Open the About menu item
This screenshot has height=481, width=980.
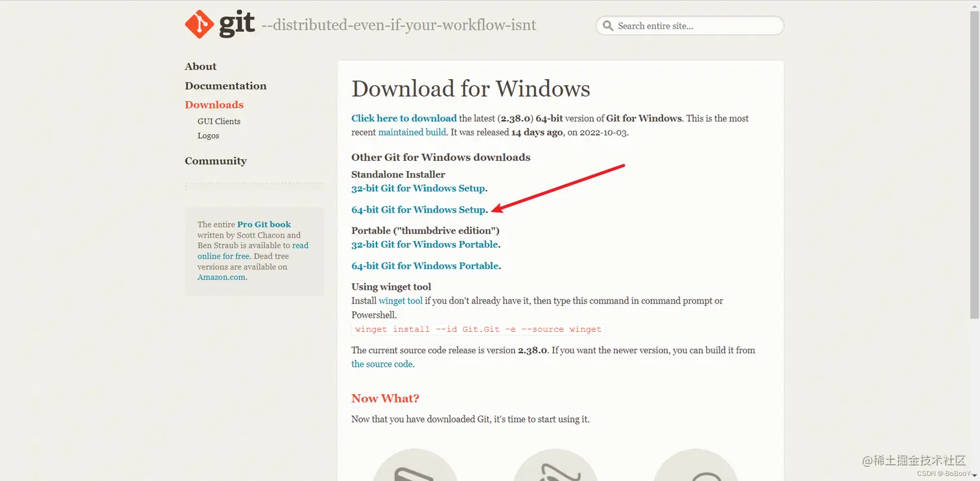[200, 67]
